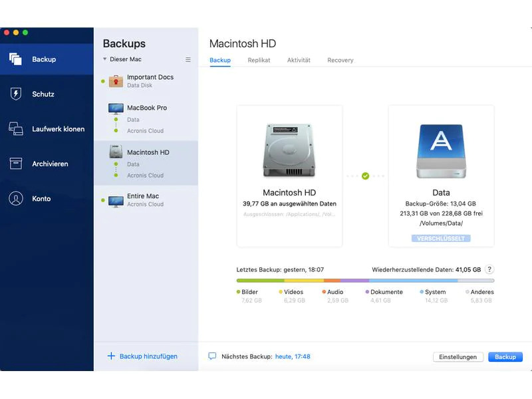
Task: Click the next backup time heute, 17:48
Action: click(293, 356)
